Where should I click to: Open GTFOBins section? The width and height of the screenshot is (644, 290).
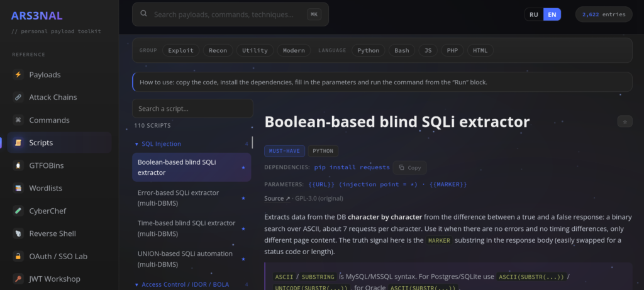point(59,165)
